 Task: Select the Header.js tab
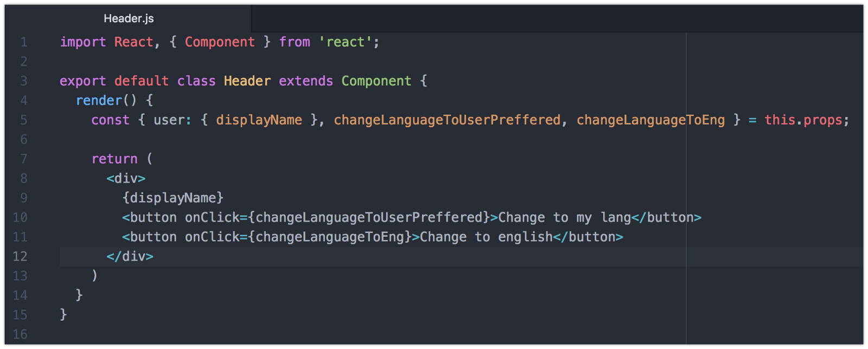point(129,18)
